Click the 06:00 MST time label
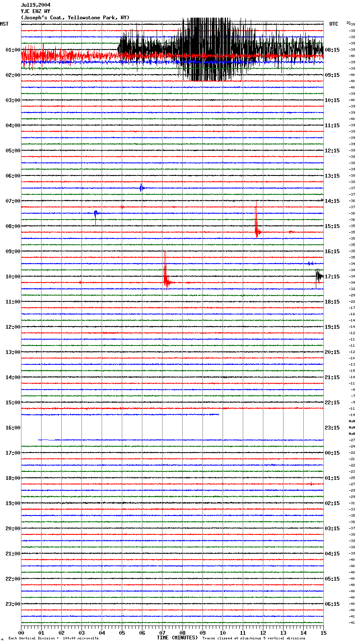The width and height of the screenshot is (357, 644). coord(13,176)
